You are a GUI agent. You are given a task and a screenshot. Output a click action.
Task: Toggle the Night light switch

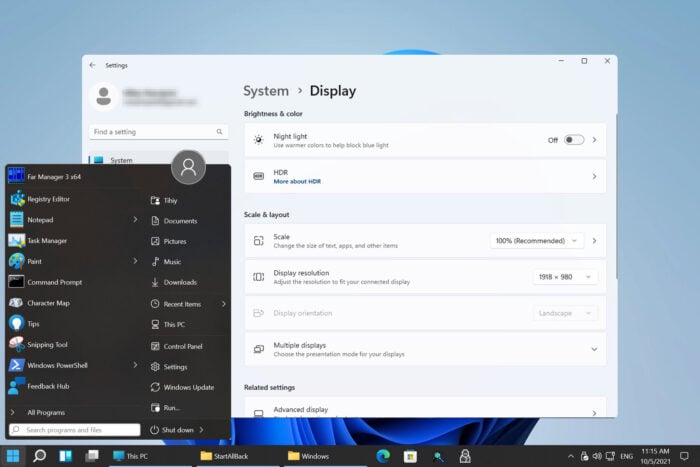pyautogui.click(x=574, y=140)
